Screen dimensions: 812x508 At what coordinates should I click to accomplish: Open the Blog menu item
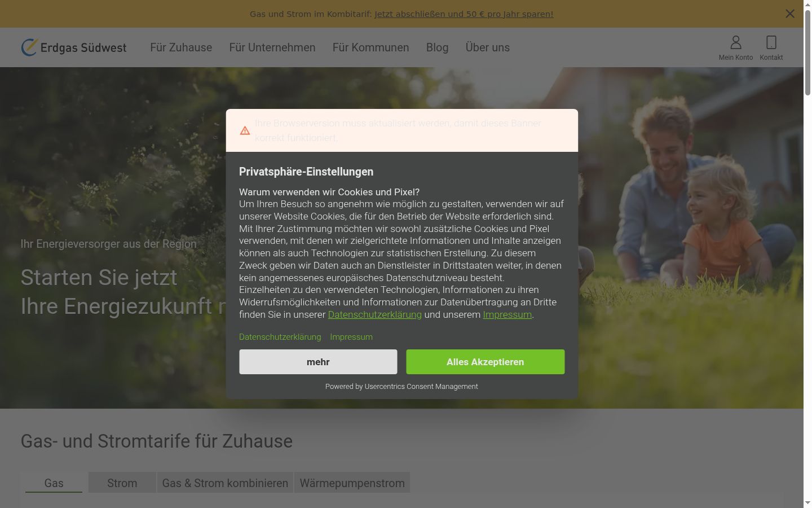tap(437, 47)
